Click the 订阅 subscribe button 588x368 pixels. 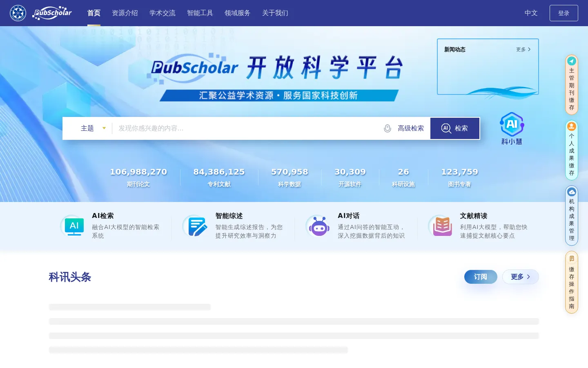481,277
